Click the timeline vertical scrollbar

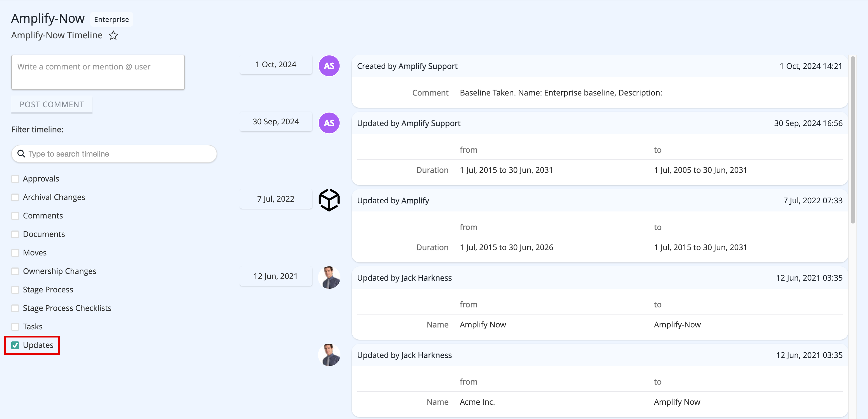(853, 140)
